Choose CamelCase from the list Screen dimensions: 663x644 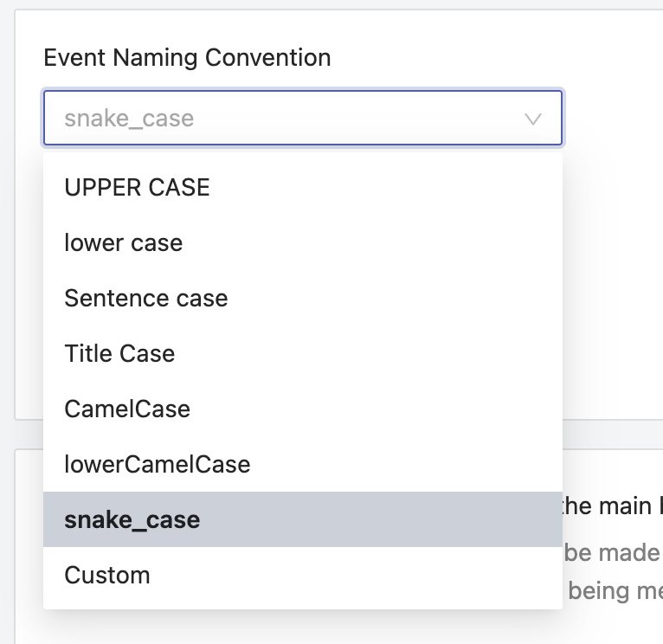(127, 409)
